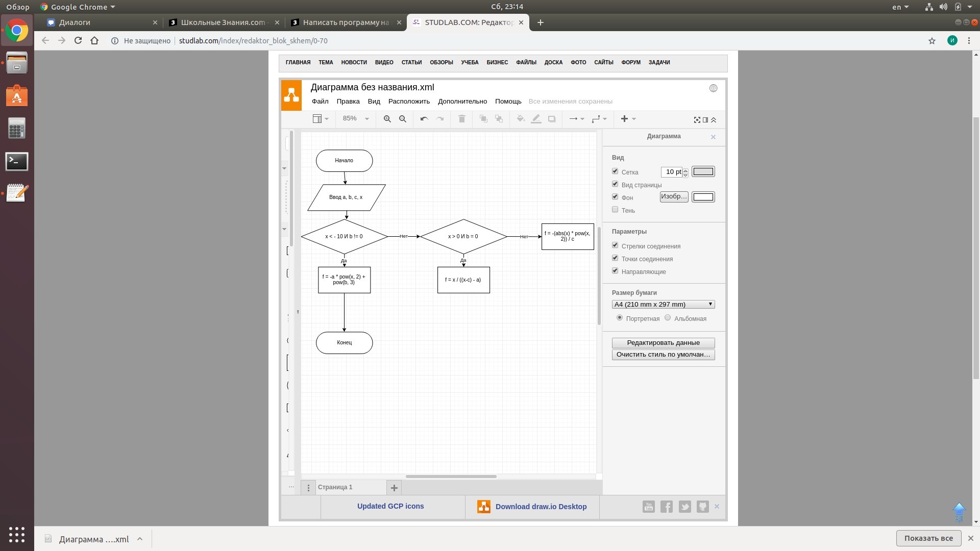
Task: Click the zoom out magnifier icon
Action: coord(402,119)
